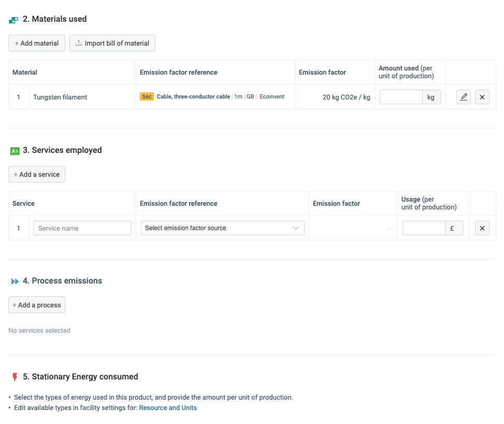Click the Usage amount input field
504x424 pixels.
[x=423, y=228]
